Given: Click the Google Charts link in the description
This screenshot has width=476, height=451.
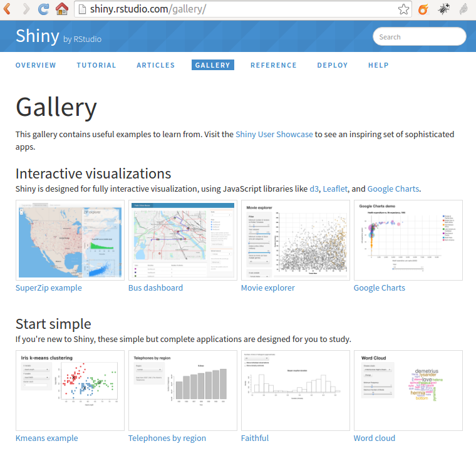Looking at the screenshot, I should click(393, 189).
